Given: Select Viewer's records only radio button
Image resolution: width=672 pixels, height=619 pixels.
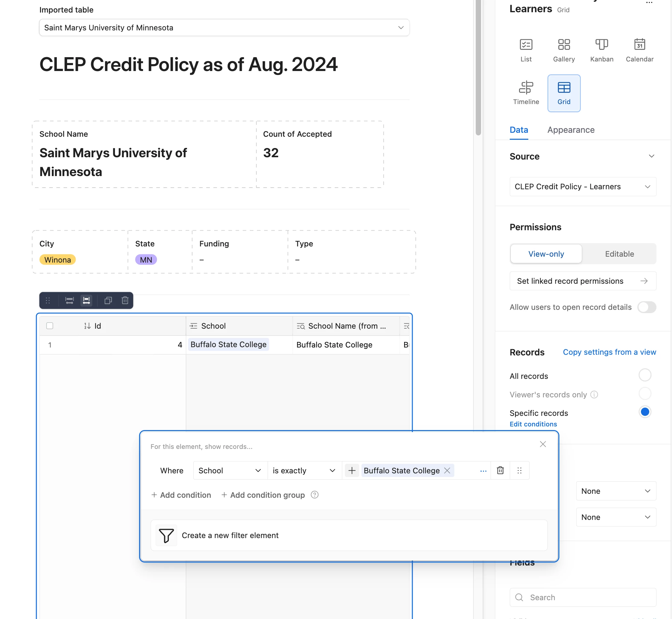Looking at the screenshot, I should point(645,393).
